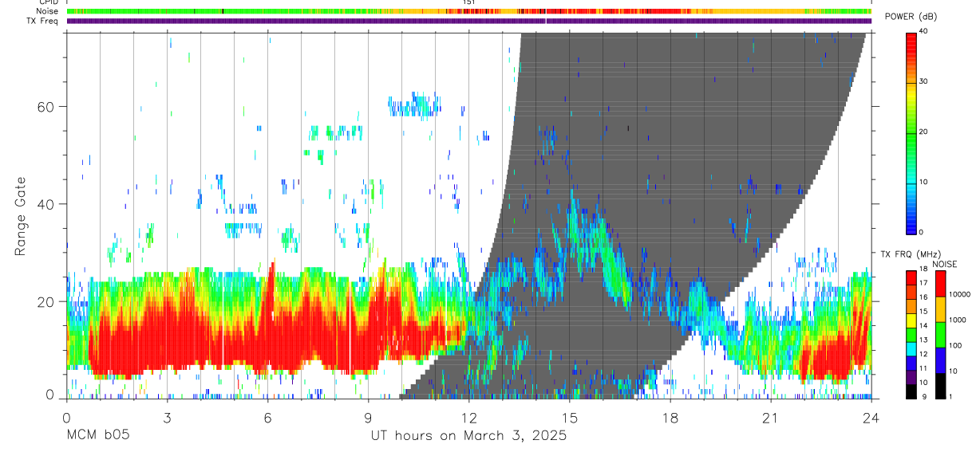This screenshot has height=452, width=980.
Task: Click the green NOISE swatch between 100 and 1000
Action: coord(941,334)
